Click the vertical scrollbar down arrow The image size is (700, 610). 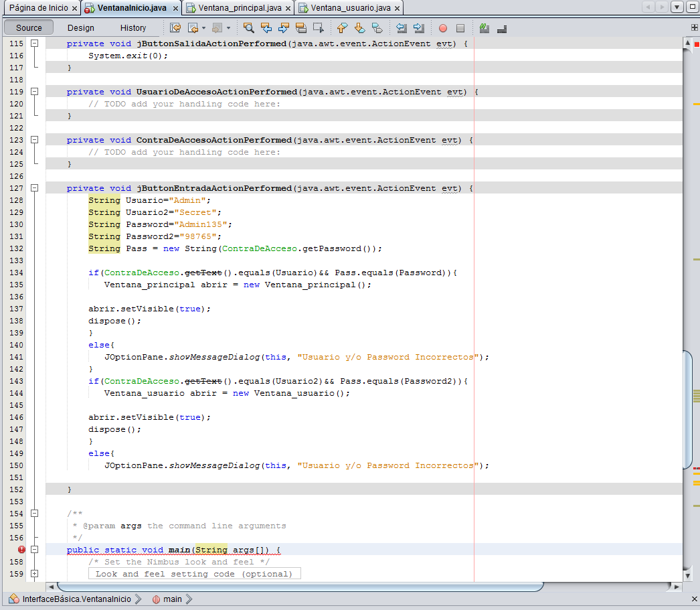(x=687, y=576)
